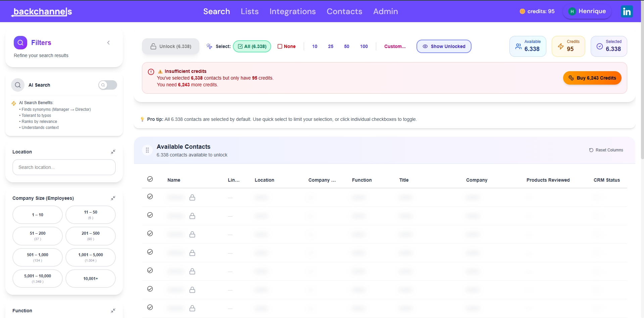Click the Credits lightning bolt icon

tap(561, 46)
